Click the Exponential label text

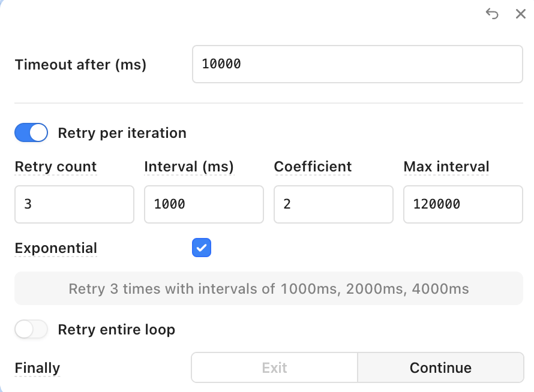[x=56, y=248]
